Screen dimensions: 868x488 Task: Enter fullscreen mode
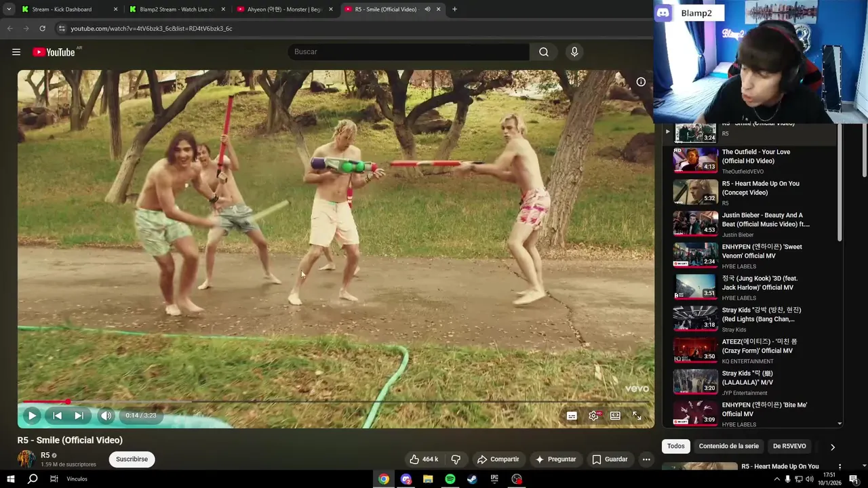coord(637,415)
